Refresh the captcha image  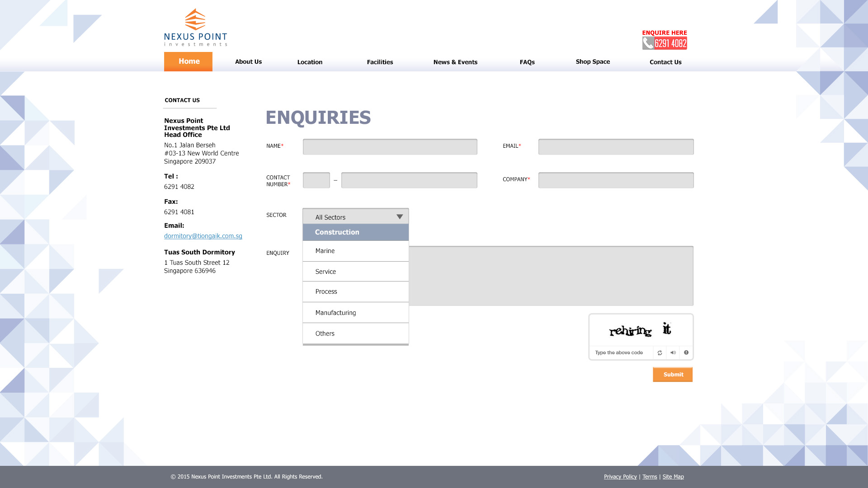[x=660, y=352]
